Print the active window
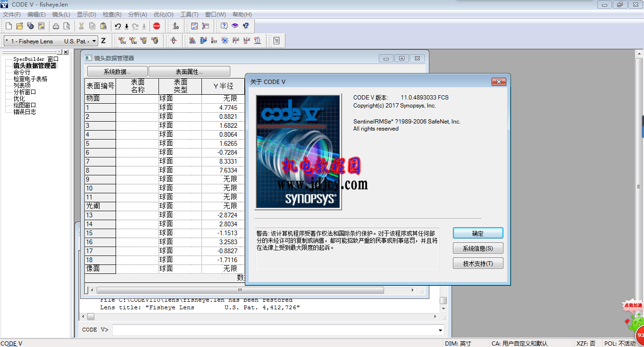 [x=56, y=26]
